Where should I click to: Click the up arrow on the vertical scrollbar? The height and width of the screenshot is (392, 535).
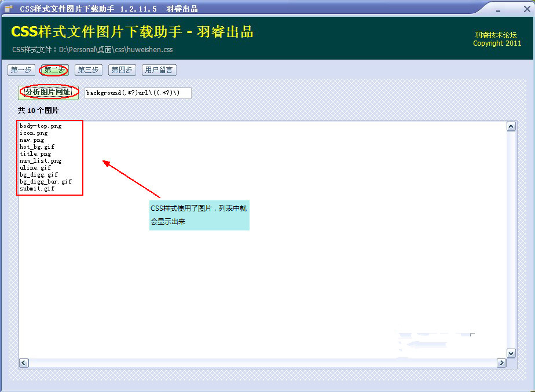[510, 126]
